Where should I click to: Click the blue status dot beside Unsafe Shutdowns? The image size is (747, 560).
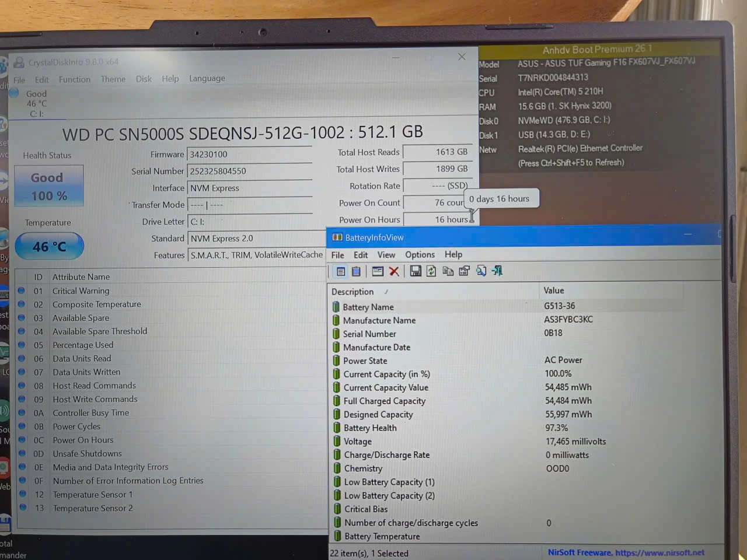point(22,453)
